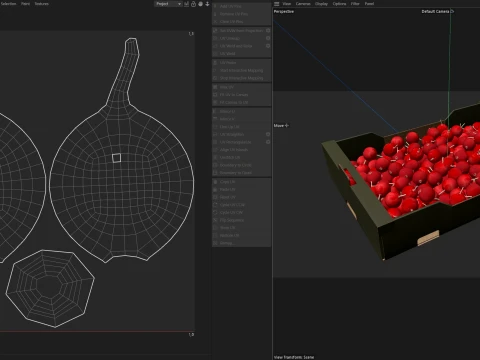Image resolution: width=480 pixels, height=360 pixels.
Task: Open the UV editor Paint menu
Action: [25, 4]
